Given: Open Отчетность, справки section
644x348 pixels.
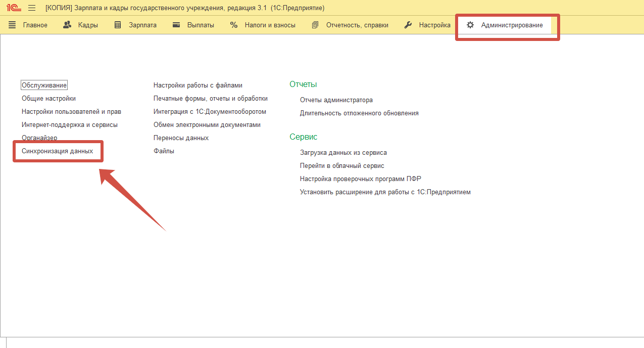Looking at the screenshot, I should pyautogui.click(x=350, y=25).
